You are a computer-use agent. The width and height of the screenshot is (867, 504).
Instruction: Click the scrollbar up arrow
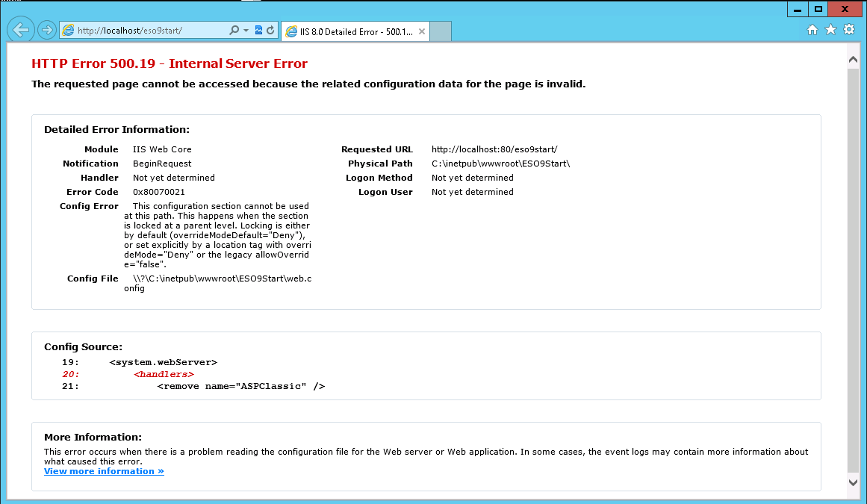pos(853,59)
